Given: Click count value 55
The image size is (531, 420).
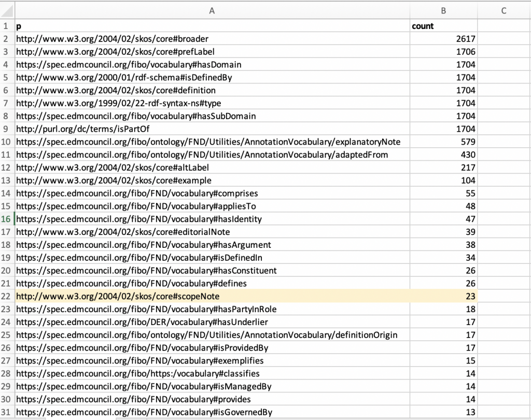Looking at the screenshot, I should 444,193.
